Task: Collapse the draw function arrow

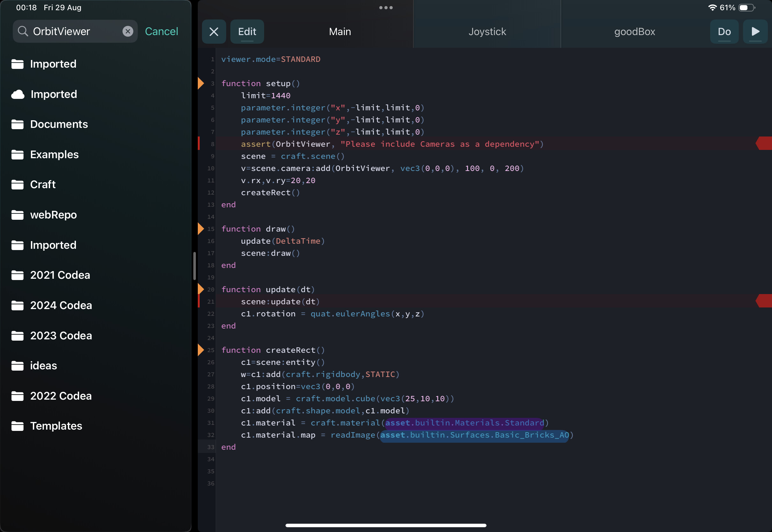Action: coord(201,229)
